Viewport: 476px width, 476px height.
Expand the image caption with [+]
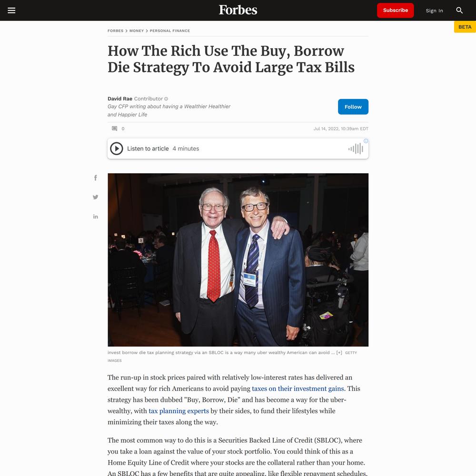pos(339,353)
